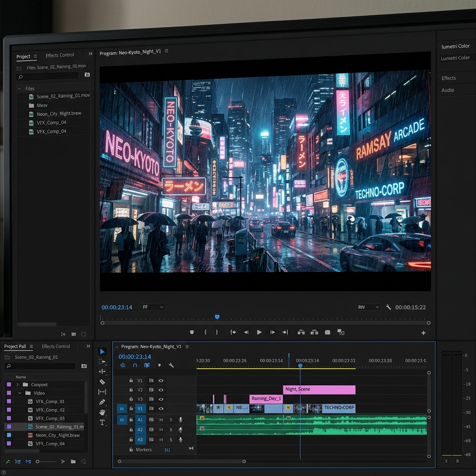Open the Project Pall panel menu

(31, 346)
